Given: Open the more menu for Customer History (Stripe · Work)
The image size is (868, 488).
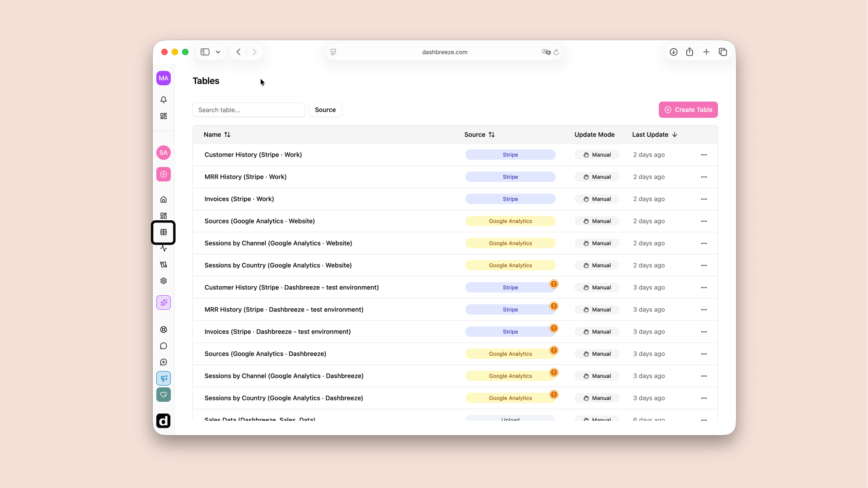Looking at the screenshot, I should pos(704,155).
